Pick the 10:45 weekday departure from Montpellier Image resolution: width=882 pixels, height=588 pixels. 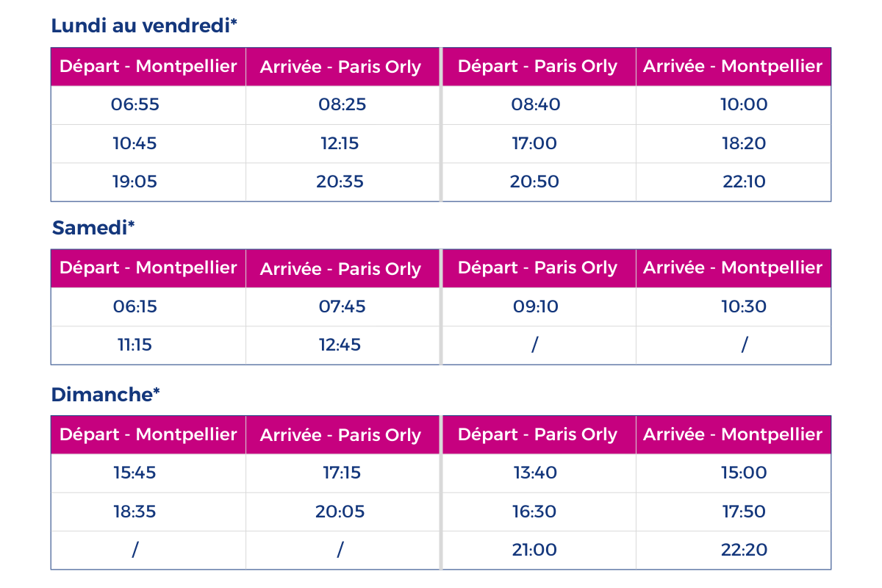[135, 143]
